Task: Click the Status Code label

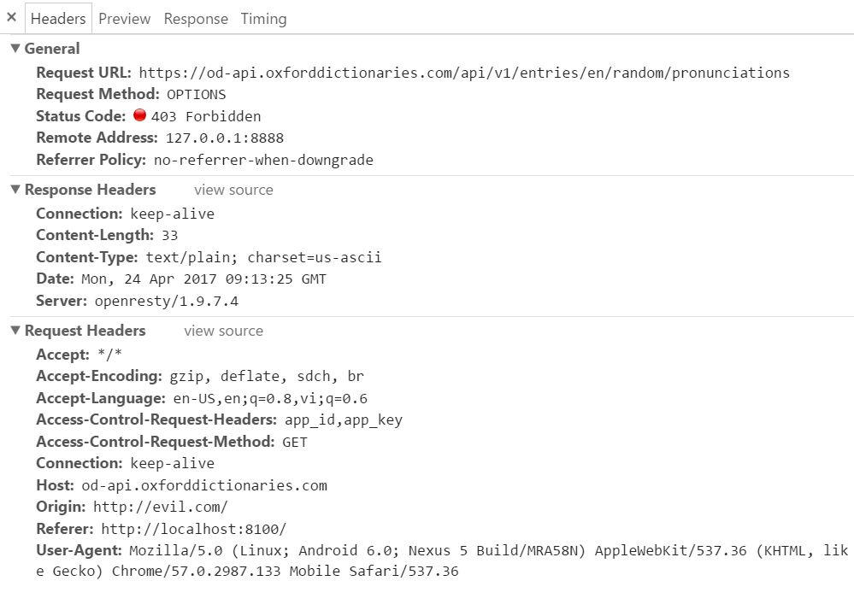Action: (80, 116)
